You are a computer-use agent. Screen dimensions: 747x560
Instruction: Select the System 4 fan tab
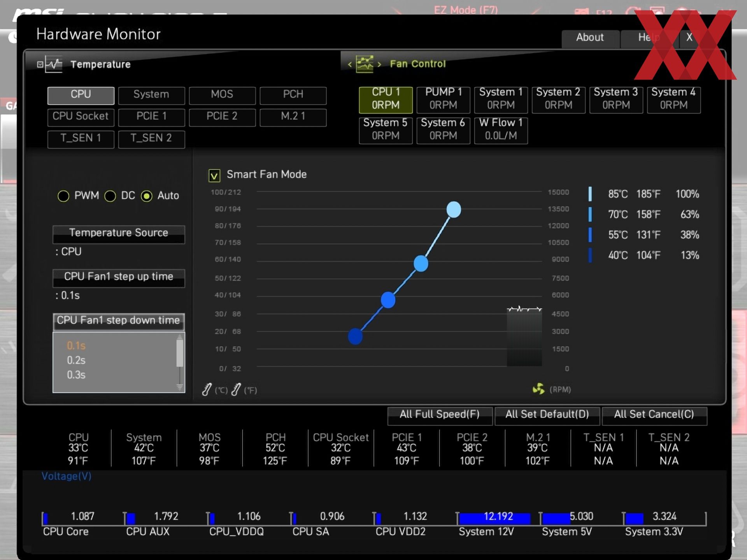coord(673,100)
